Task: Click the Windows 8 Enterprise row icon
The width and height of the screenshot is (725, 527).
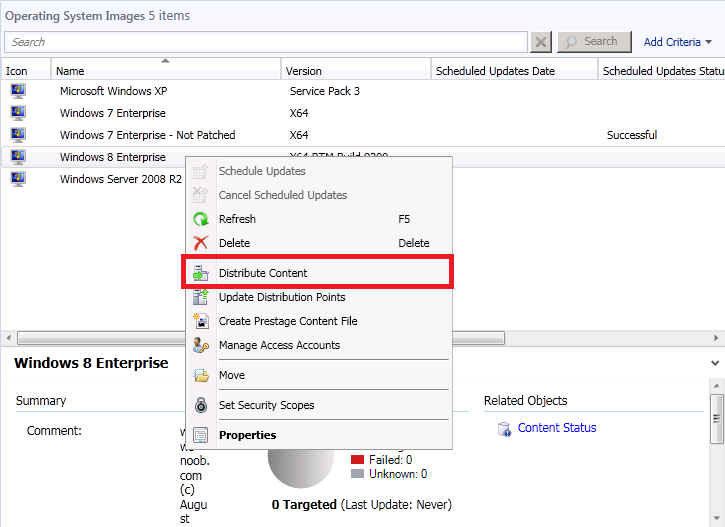Action: [x=18, y=157]
